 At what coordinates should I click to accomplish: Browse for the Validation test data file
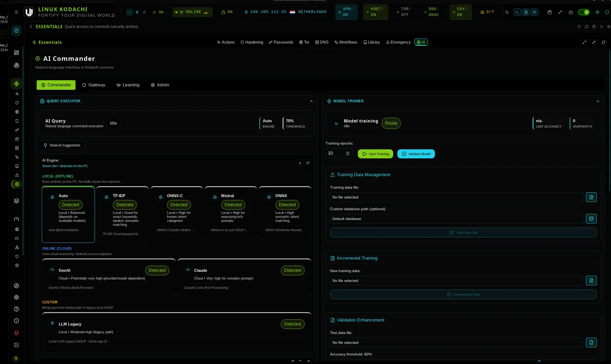[591, 343]
